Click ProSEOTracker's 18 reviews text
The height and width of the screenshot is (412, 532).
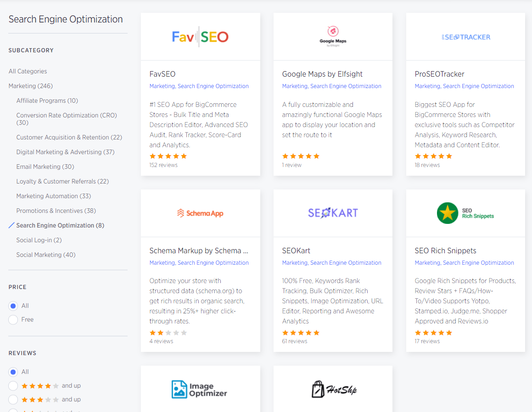427,165
